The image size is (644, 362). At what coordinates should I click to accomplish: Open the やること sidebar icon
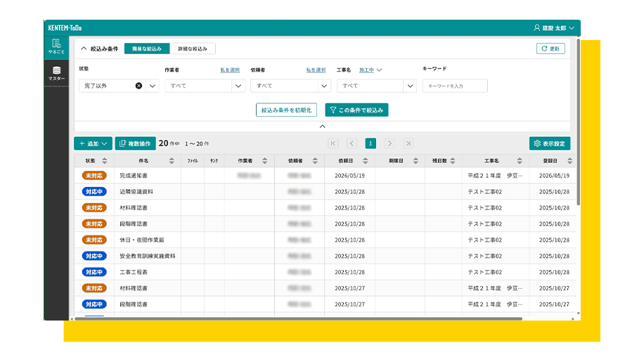click(56, 47)
